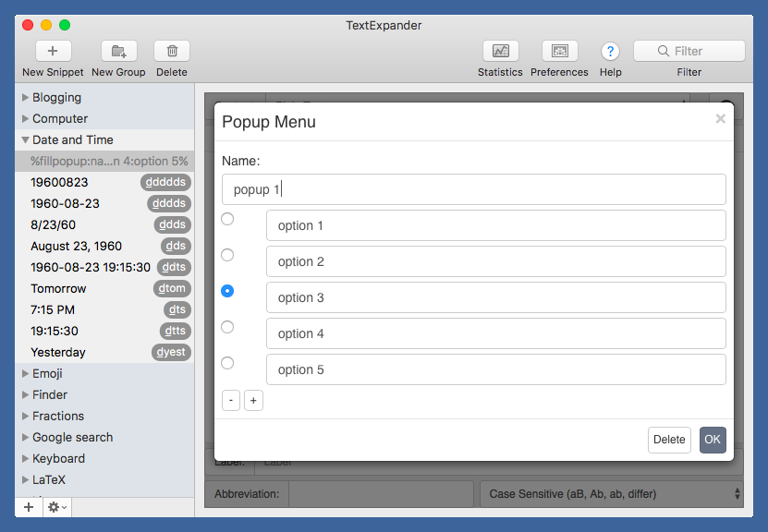Screen dimensions: 768x532
Task: Click the gear action menu in sidebar footer
Action: [56, 507]
